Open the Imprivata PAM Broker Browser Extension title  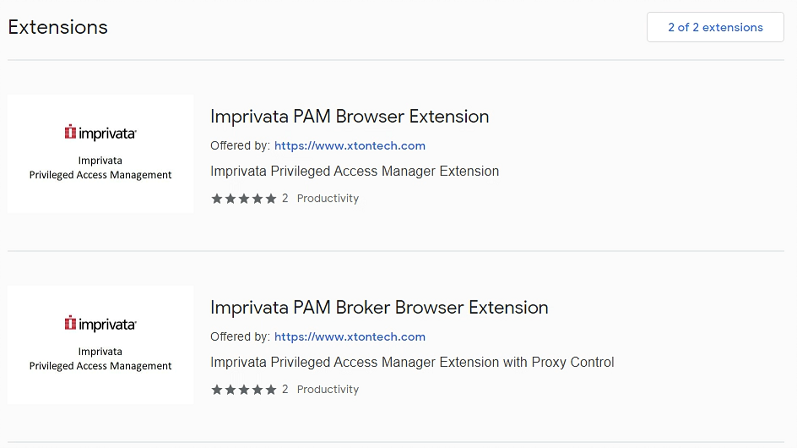(x=379, y=307)
